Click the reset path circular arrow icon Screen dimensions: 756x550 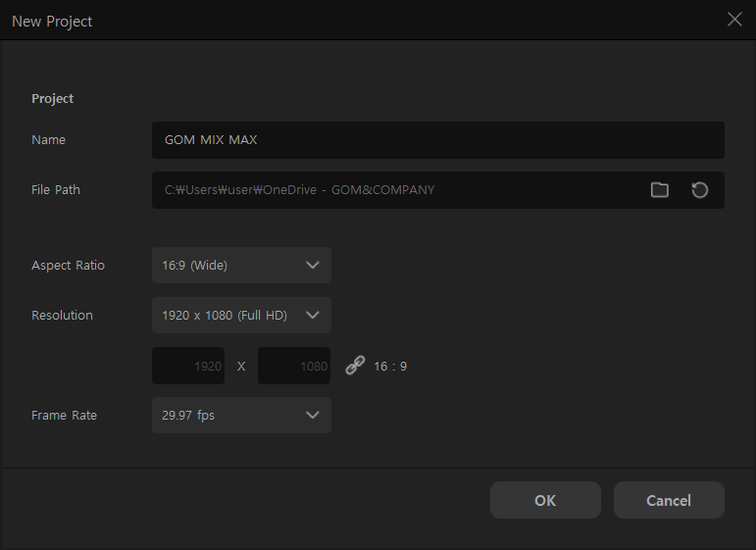(699, 190)
